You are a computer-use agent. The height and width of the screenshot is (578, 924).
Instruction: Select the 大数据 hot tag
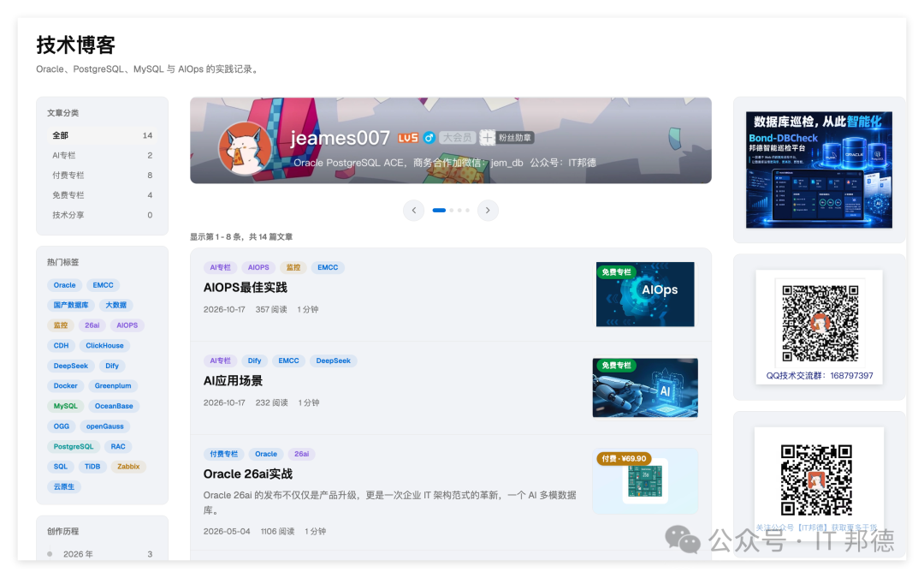[116, 305]
